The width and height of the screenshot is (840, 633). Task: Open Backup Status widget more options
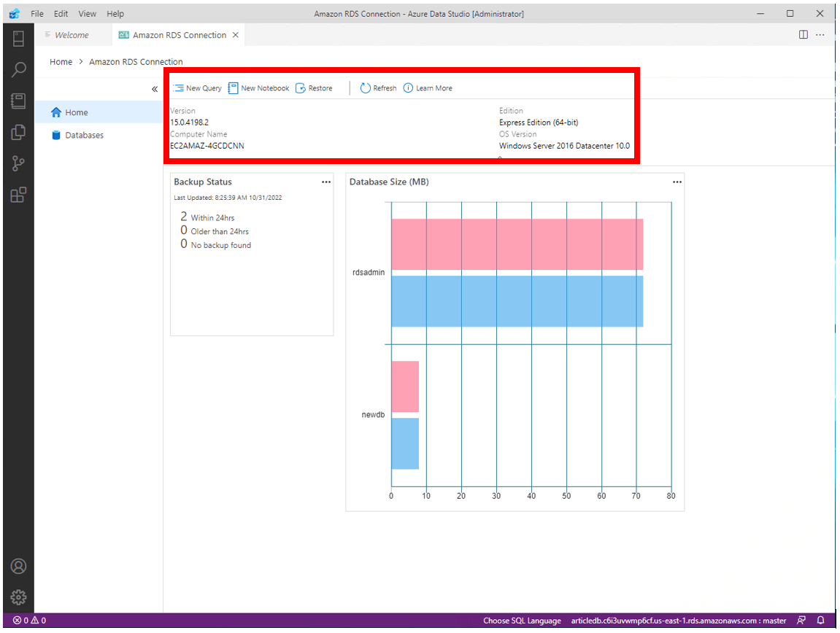(325, 182)
